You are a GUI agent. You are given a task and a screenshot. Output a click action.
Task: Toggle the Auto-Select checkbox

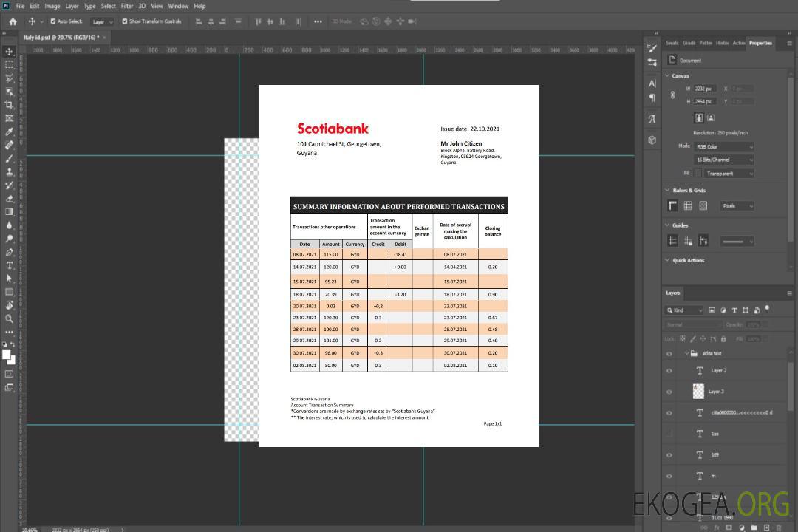pos(53,21)
